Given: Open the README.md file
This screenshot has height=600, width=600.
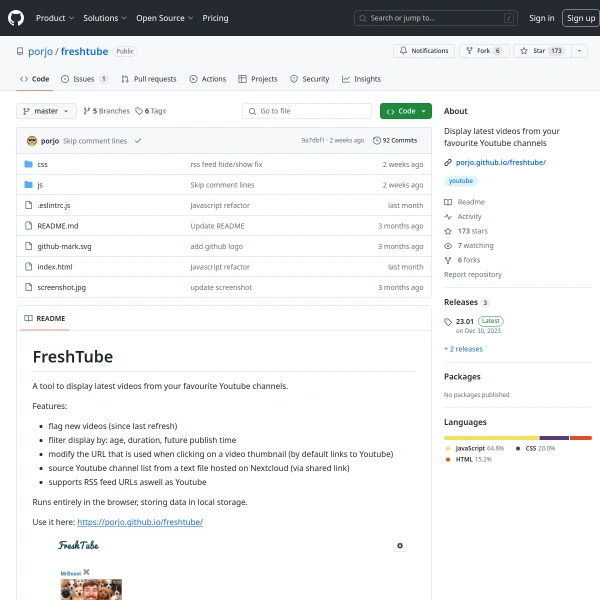Looking at the screenshot, I should (x=58, y=226).
